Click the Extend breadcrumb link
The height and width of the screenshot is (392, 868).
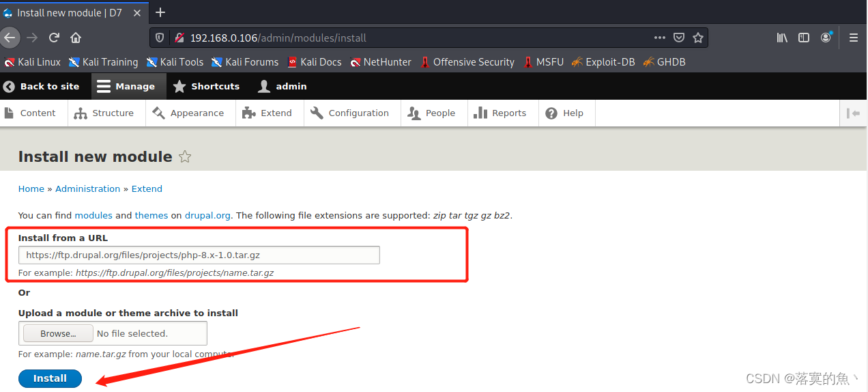coord(147,188)
